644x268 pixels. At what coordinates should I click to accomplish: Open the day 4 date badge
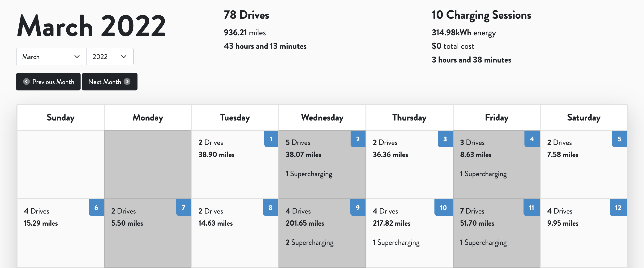532,139
